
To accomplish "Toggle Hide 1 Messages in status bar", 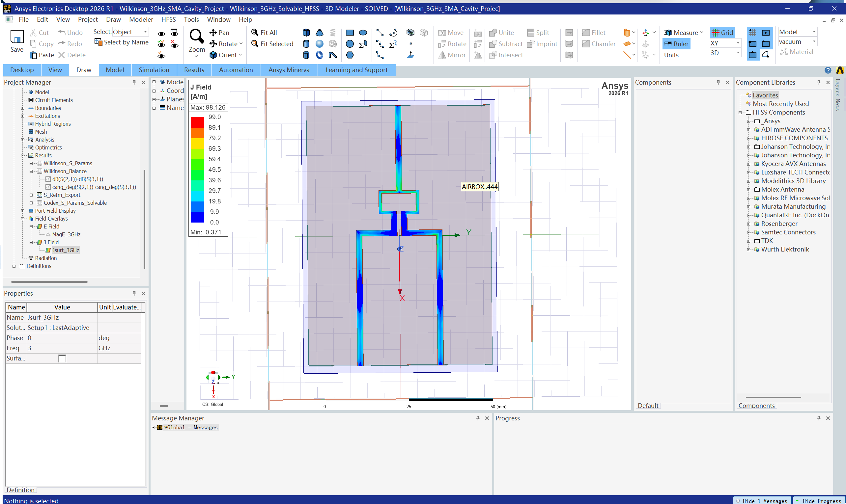I will (x=761, y=501).
